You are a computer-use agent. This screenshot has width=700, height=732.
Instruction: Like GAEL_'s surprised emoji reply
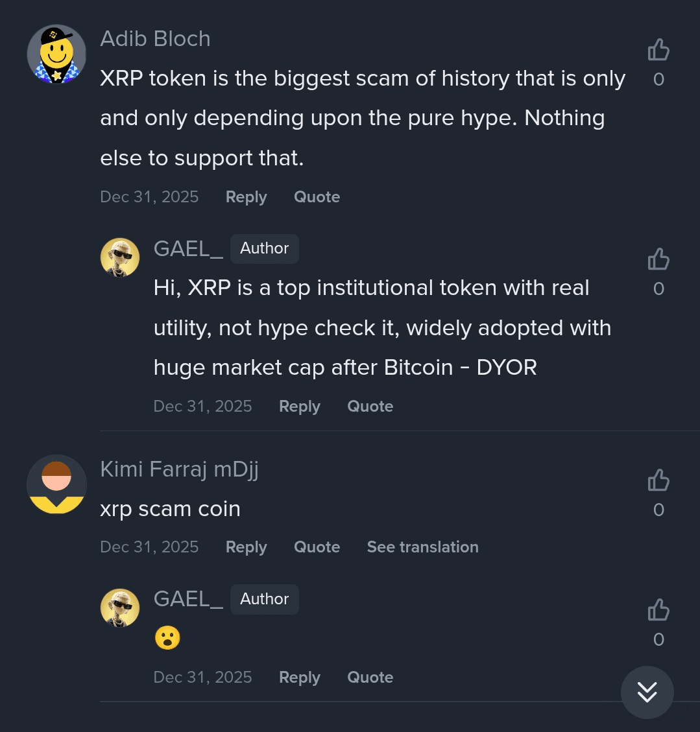click(658, 610)
